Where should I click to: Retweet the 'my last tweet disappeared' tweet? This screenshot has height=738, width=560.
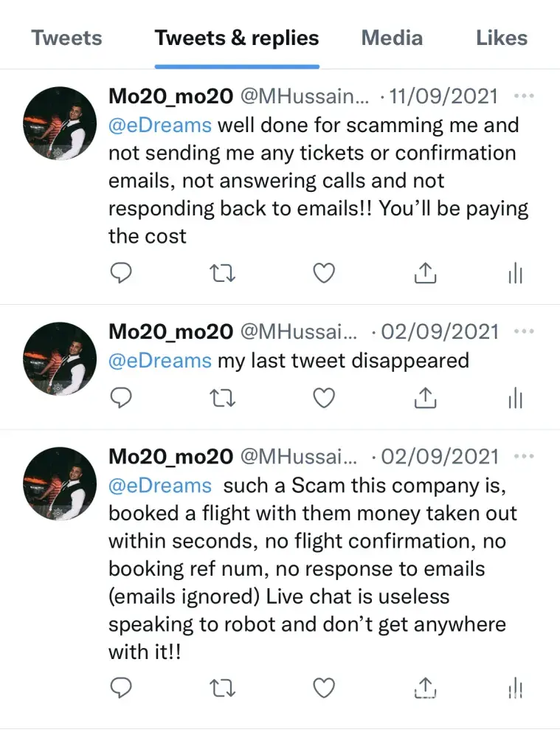(x=223, y=399)
